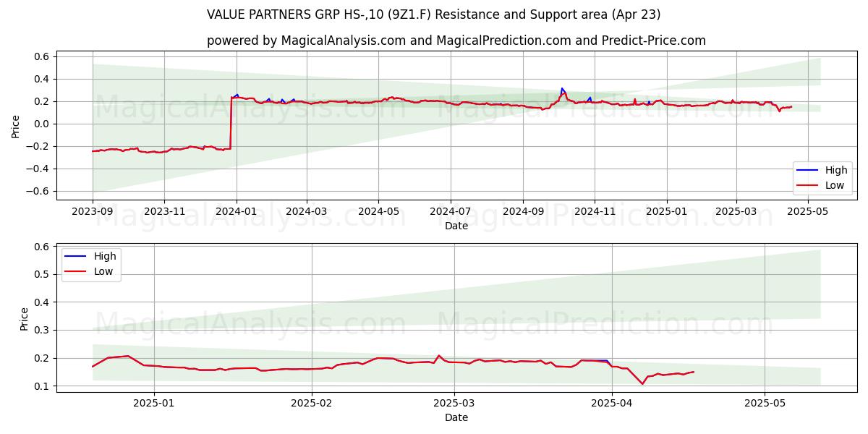Image resolution: width=868 pixels, height=434 pixels.
Task: Click the 2024-03 date tick label
Action: 306,212
